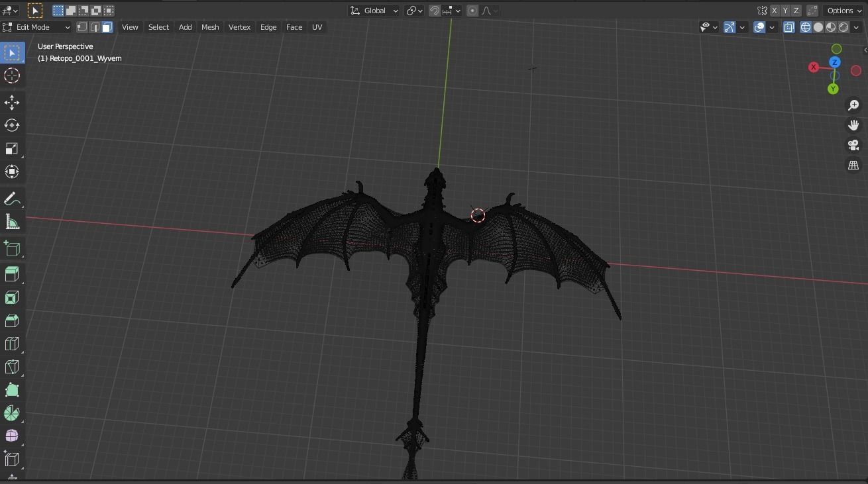The height and width of the screenshot is (484, 868).
Task: Select the Scale tool
Action: 12,148
